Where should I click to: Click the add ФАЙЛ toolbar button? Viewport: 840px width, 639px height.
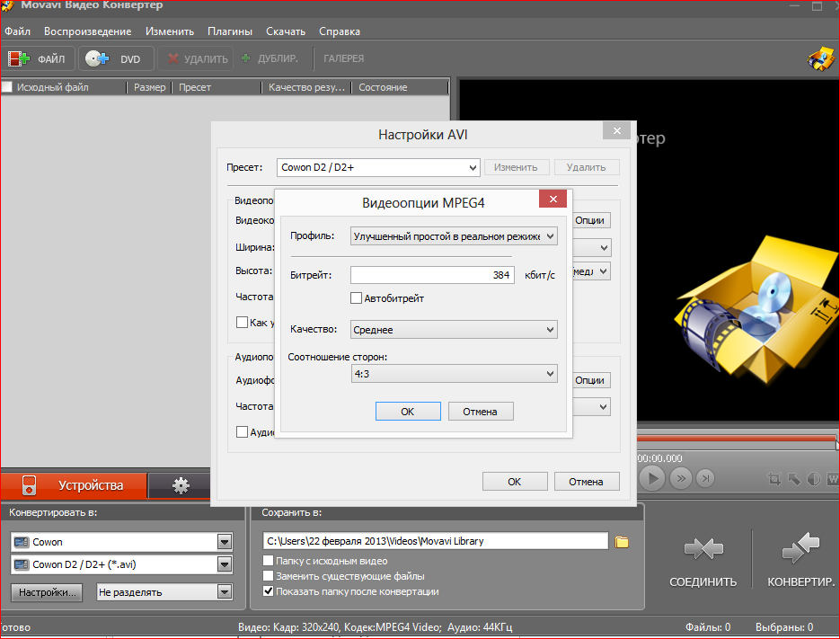38,58
